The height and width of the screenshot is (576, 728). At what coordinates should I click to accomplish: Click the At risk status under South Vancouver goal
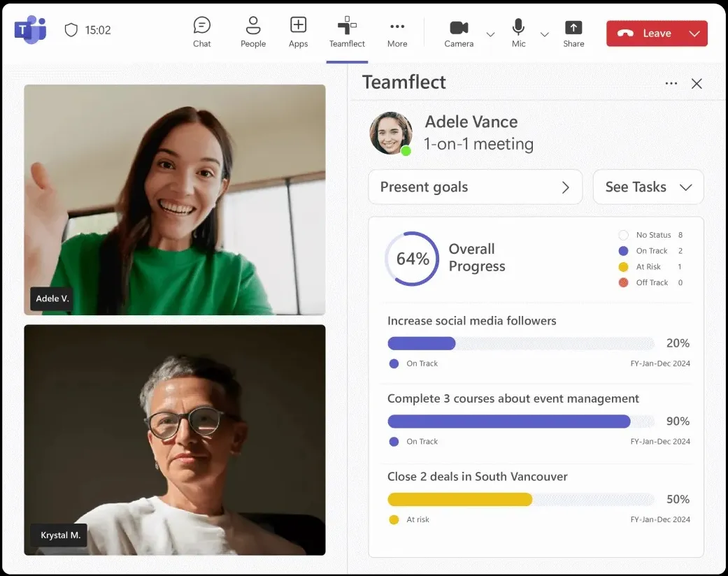coord(409,519)
